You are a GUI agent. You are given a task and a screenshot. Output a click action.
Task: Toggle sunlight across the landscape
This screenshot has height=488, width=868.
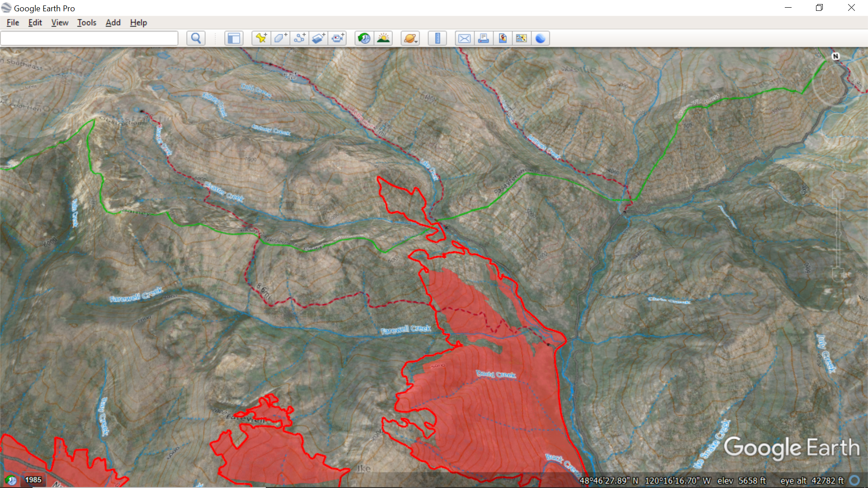tap(383, 38)
